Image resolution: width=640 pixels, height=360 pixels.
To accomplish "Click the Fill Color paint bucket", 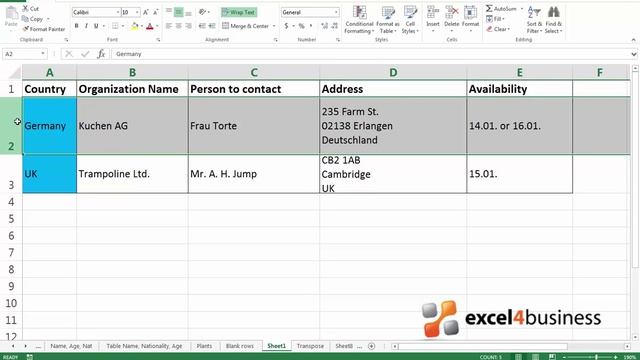I will click(135, 26).
